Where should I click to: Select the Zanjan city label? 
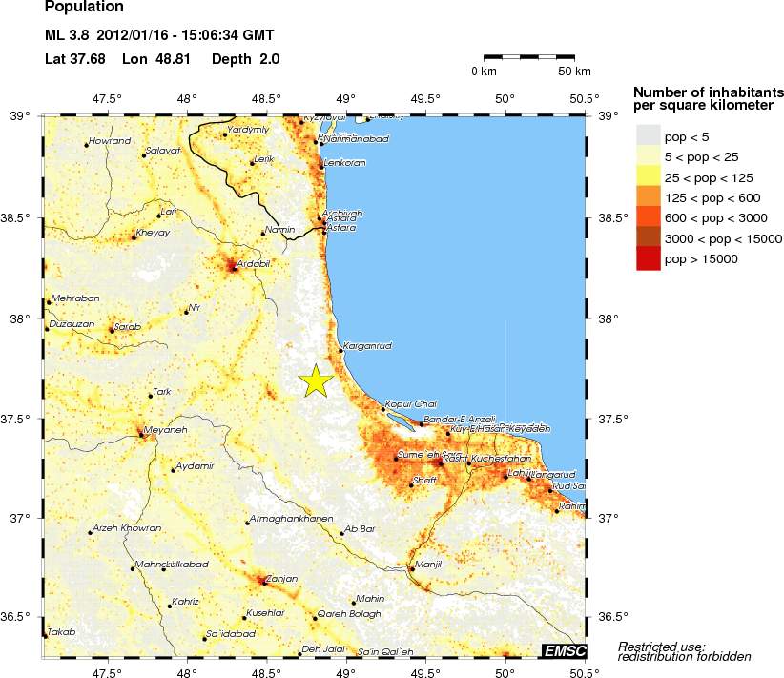coord(282,579)
